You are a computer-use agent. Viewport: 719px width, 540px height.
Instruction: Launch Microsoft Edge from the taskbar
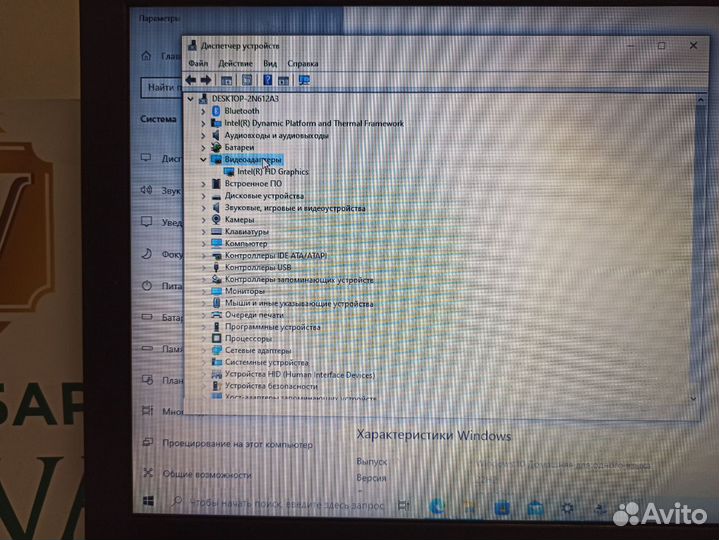(x=437, y=507)
